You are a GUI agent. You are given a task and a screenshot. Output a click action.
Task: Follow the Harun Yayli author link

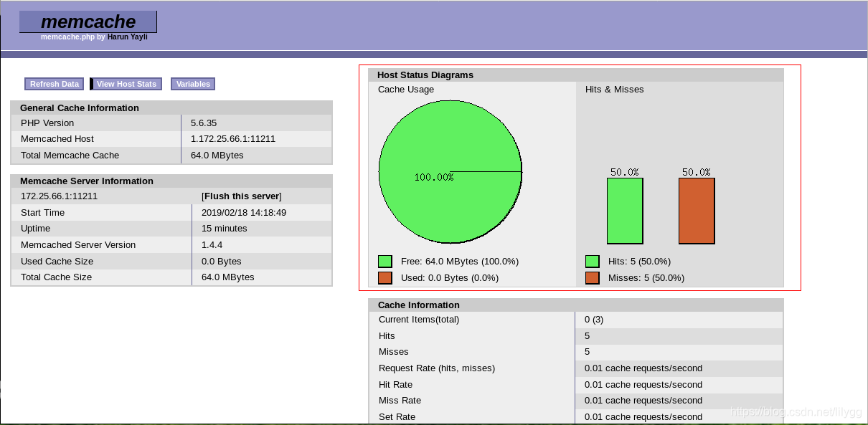[x=128, y=37]
